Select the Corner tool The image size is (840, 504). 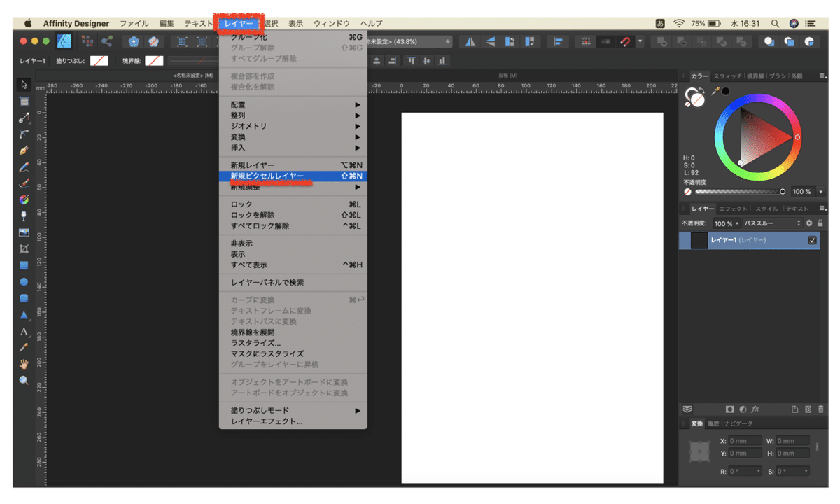click(x=24, y=134)
